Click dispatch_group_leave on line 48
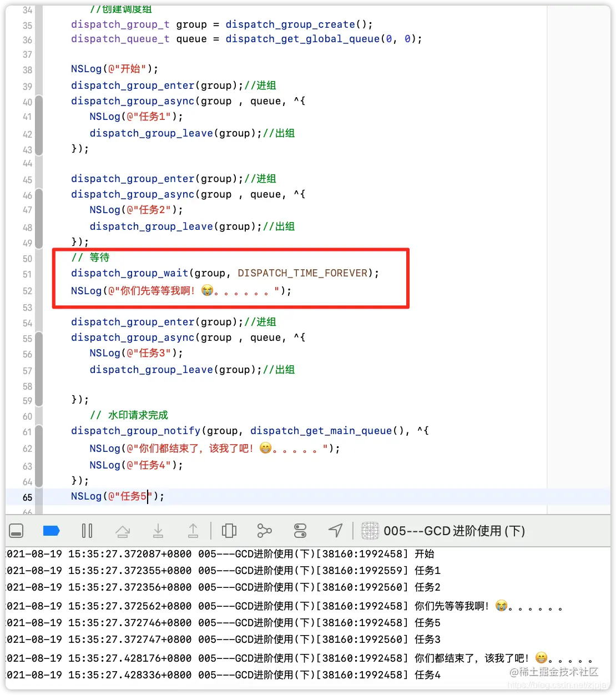 click(x=152, y=226)
